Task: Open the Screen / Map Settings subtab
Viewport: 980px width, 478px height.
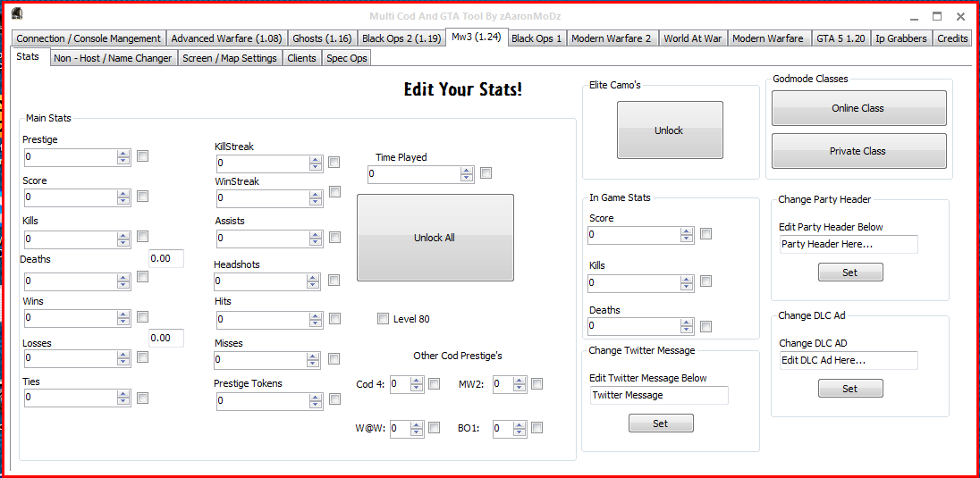Action: point(230,58)
